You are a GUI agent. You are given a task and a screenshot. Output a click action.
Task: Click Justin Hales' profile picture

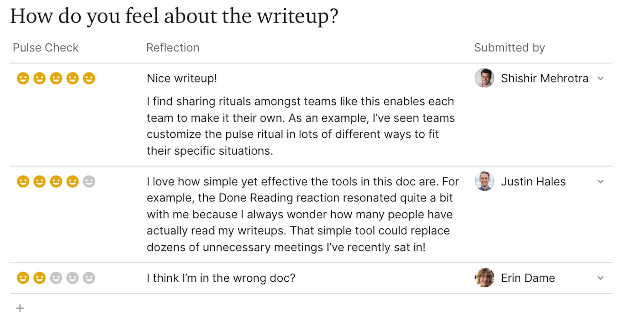click(x=485, y=181)
